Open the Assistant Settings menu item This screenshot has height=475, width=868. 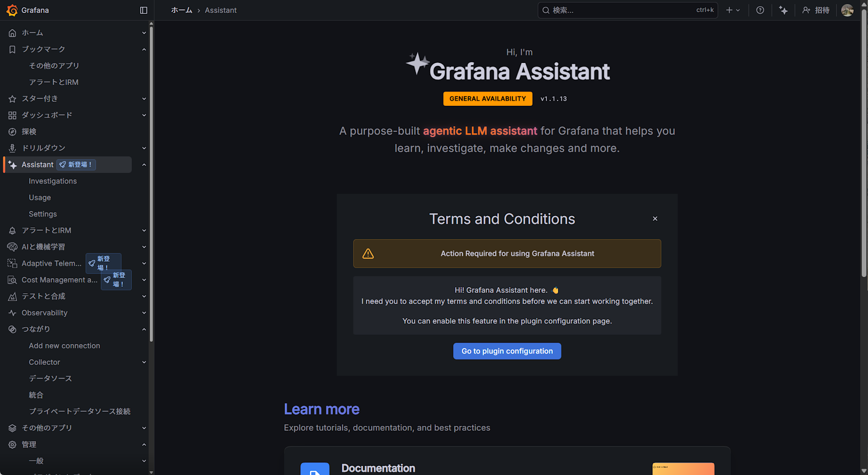click(43, 214)
